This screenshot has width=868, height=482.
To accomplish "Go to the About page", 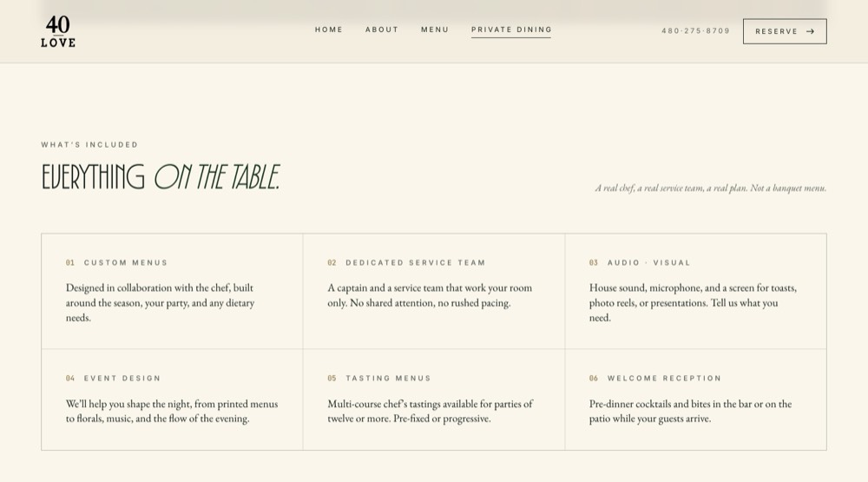I will (382, 30).
